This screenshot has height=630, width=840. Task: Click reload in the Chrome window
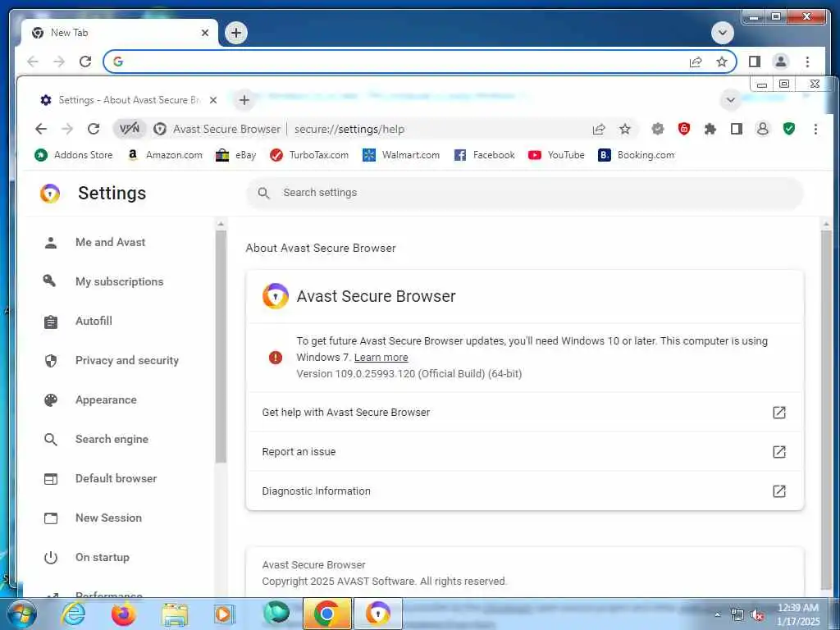(85, 62)
